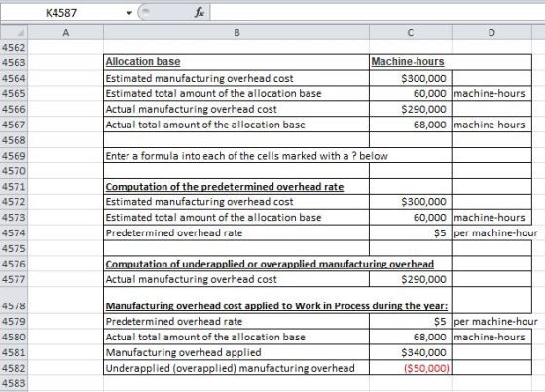Select column B header
This screenshot has width=545, height=392.
236,33
